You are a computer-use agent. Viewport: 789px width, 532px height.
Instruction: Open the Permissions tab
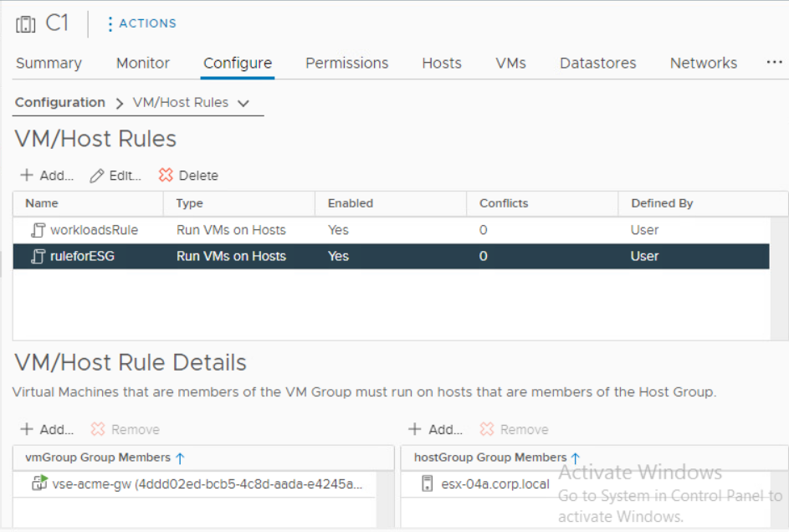click(x=346, y=63)
